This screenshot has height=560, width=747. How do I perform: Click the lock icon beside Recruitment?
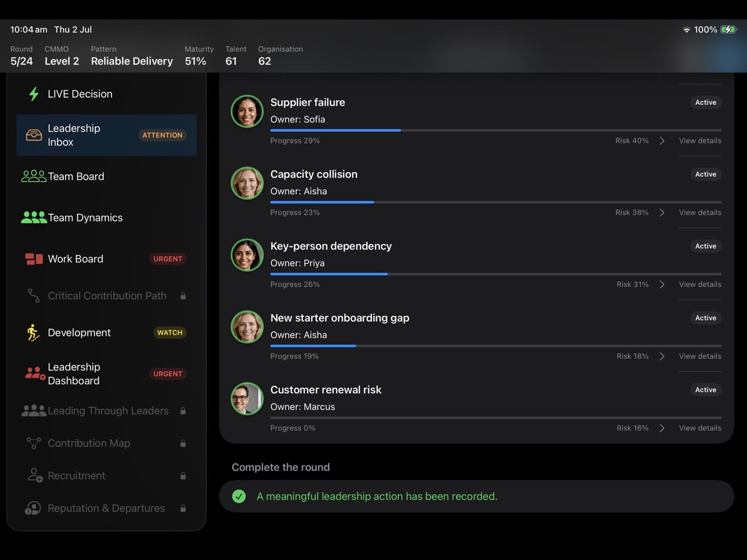183,475
